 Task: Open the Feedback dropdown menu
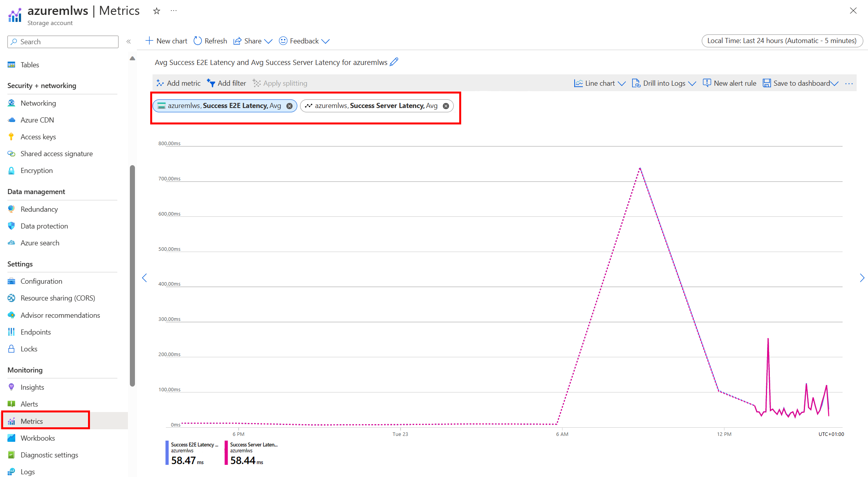[x=304, y=41]
